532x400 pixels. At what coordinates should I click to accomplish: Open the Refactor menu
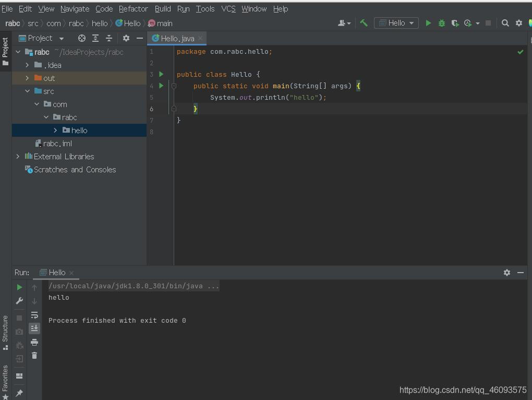pos(133,8)
